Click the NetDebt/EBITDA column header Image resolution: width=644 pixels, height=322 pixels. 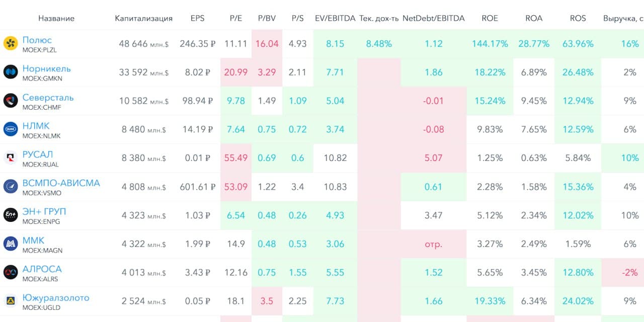tap(433, 18)
